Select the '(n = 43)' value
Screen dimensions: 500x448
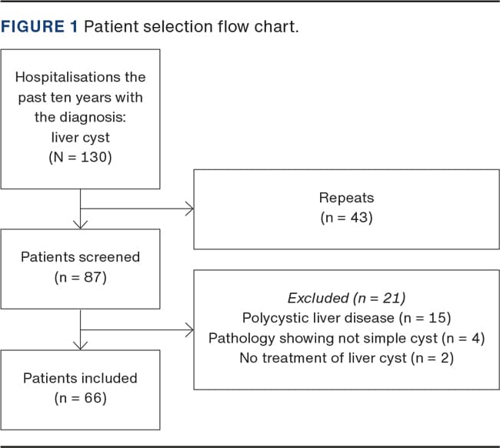tap(346, 218)
